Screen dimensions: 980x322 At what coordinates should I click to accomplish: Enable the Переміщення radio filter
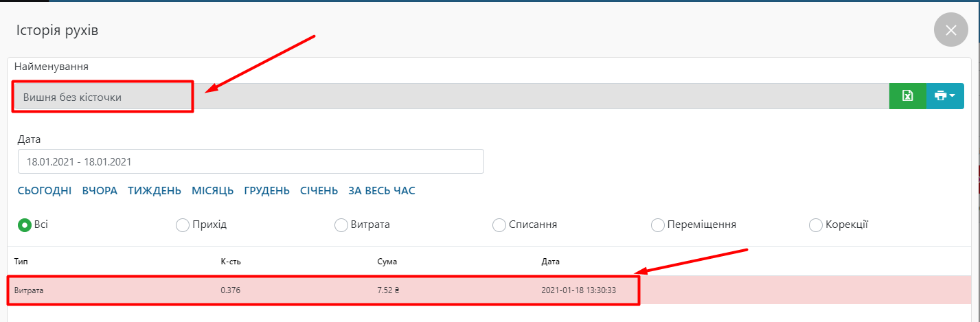(657, 225)
